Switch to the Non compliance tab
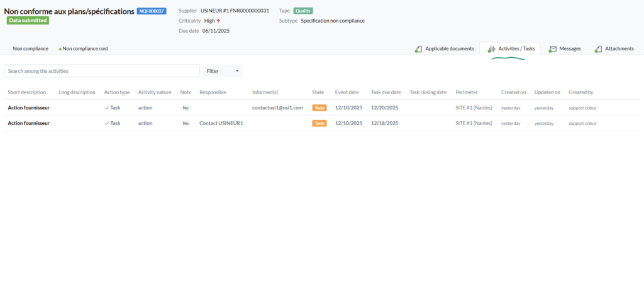This screenshot has width=644, height=304. tap(30, 48)
